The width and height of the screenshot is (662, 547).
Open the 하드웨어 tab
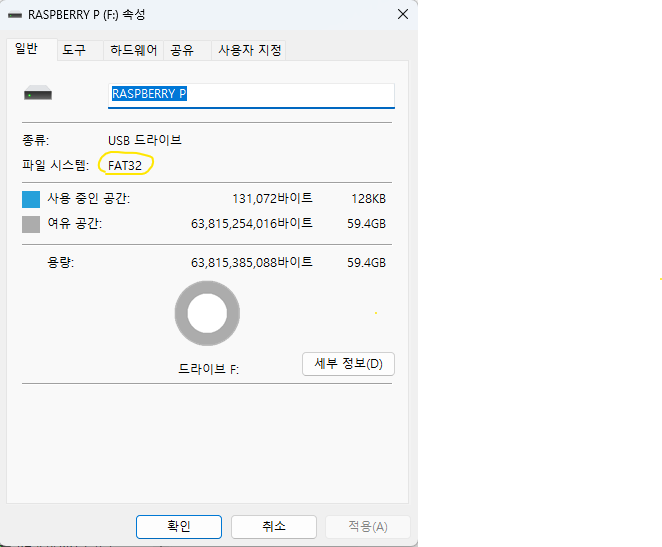[133, 50]
